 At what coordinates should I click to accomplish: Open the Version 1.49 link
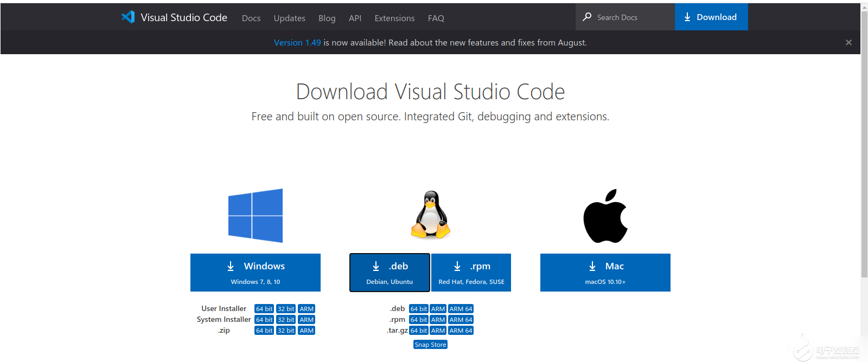[x=297, y=42]
